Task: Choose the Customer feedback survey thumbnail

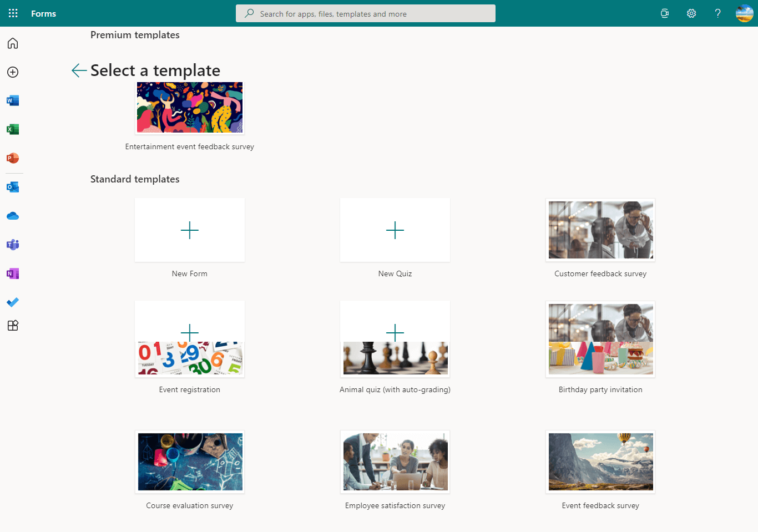Action: click(600, 230)
